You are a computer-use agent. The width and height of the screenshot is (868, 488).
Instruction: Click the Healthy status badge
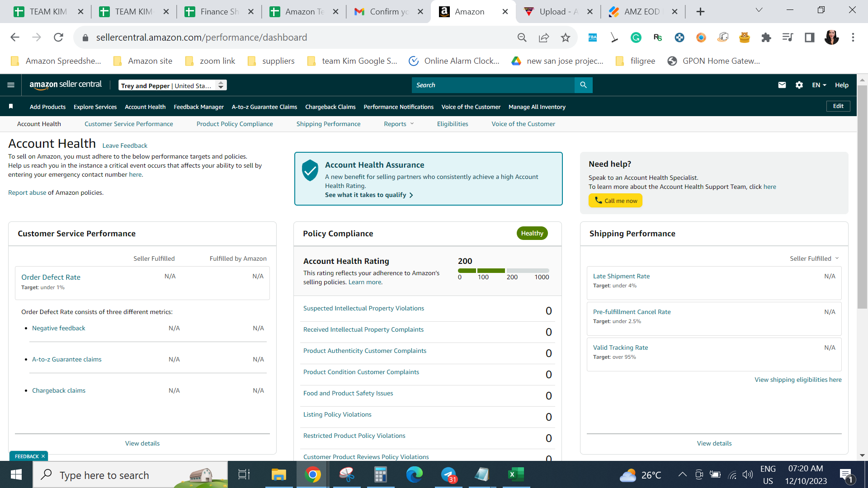(532, 233)
